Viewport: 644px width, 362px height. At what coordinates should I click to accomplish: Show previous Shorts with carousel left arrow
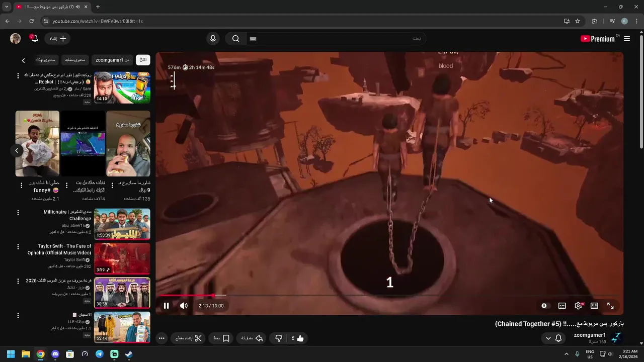(17, 150)
